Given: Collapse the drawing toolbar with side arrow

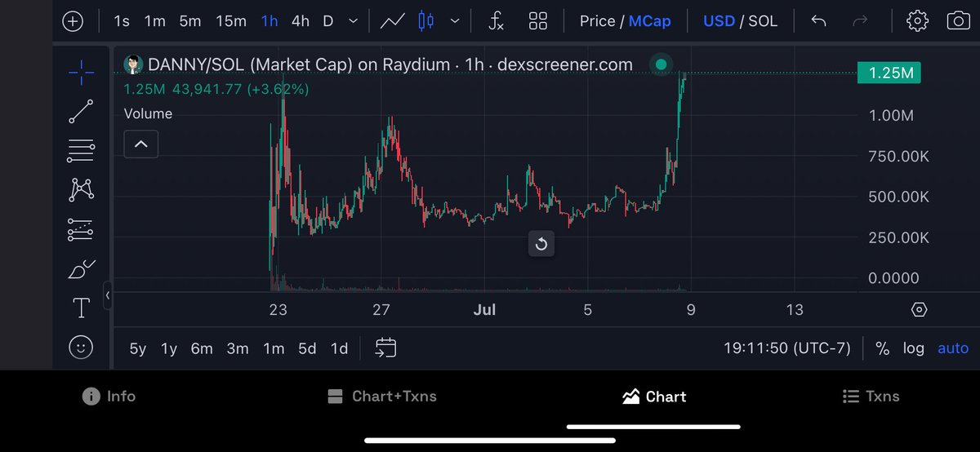Looking at the screenshot, I should (107, 295).
